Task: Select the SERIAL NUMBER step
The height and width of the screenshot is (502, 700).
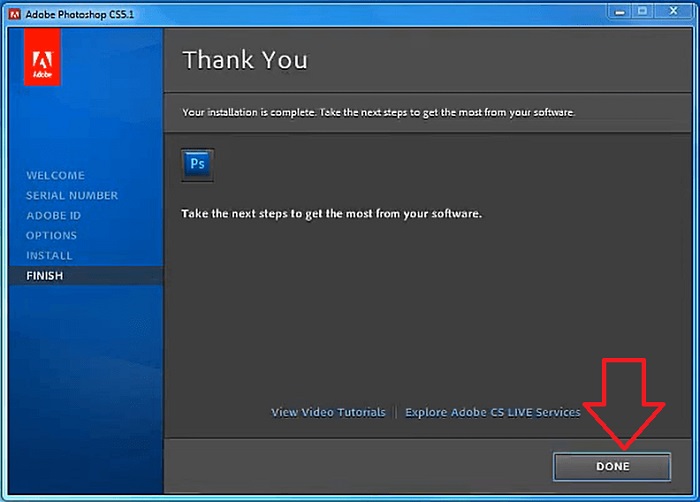Action: coord(72,196)
